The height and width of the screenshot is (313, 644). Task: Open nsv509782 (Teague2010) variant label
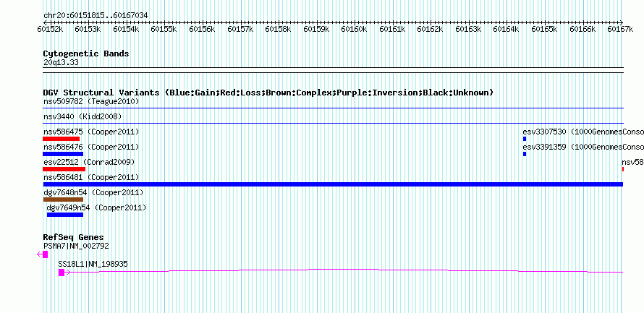[91, 101]
